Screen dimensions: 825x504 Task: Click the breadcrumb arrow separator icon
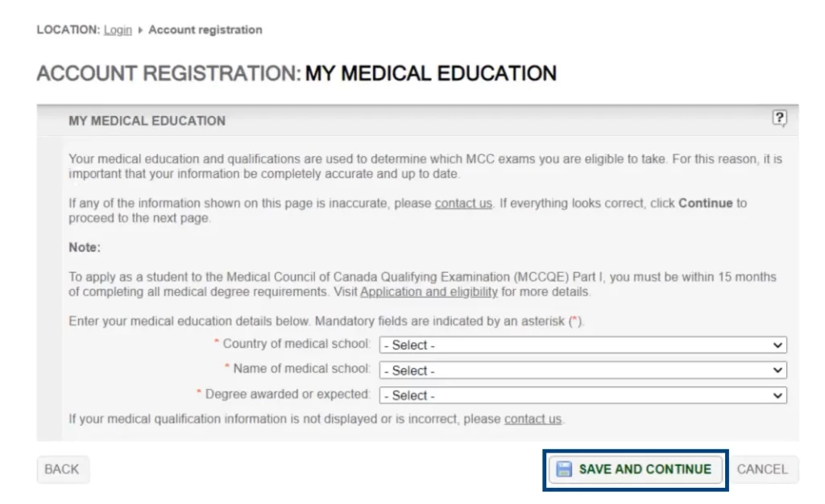[x=140, y=31]
